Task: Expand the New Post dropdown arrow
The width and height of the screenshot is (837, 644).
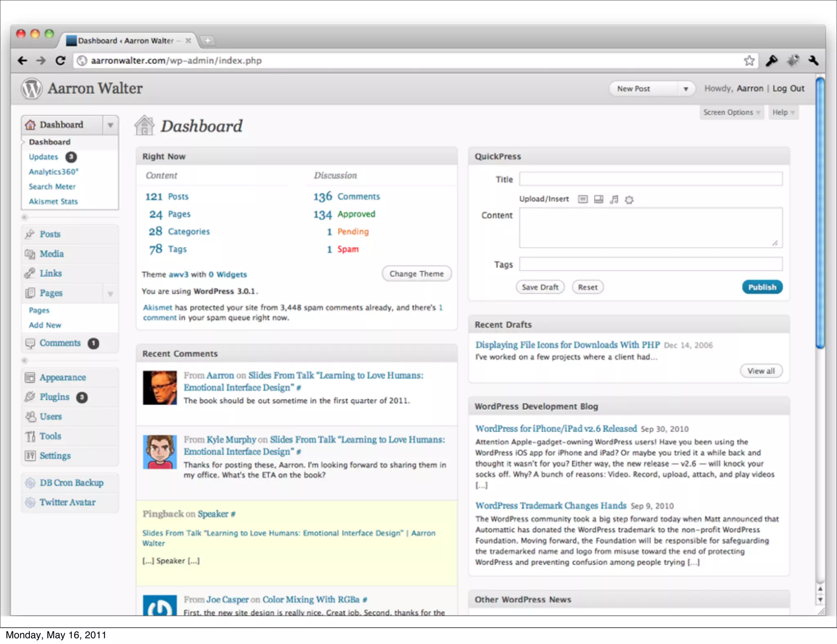Action: click(686, 89)
